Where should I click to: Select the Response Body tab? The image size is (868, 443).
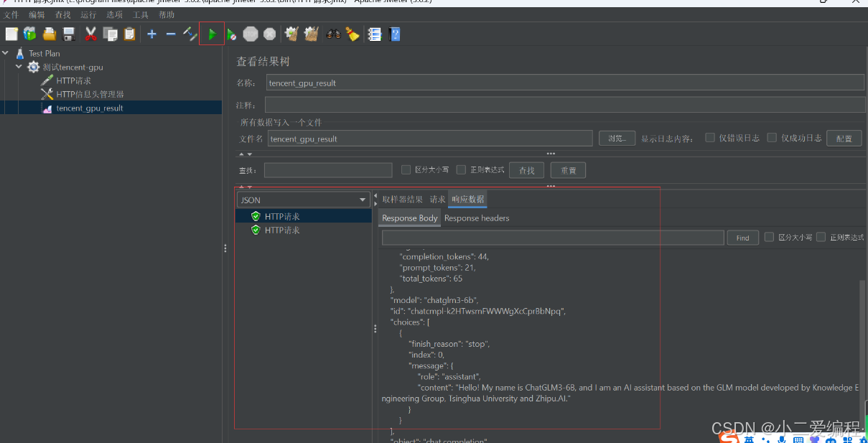410,218
